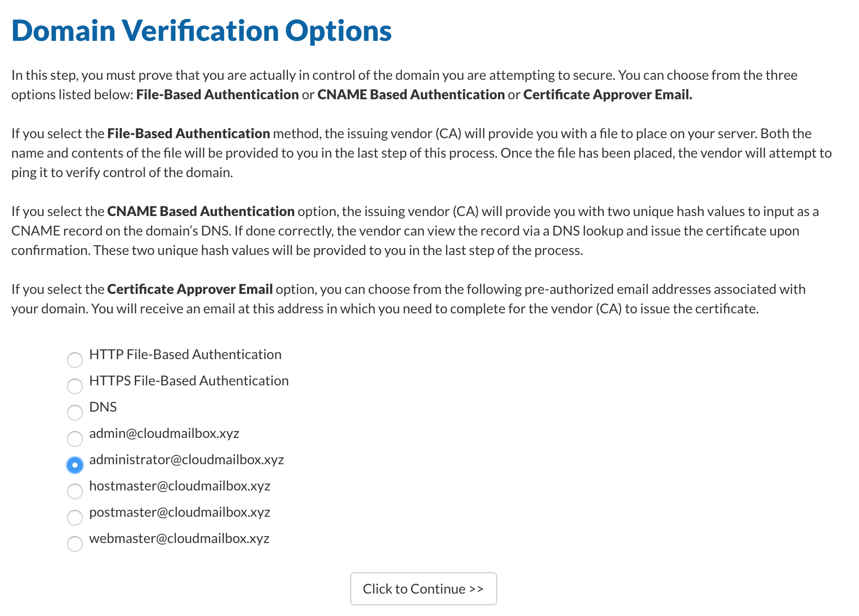Click the 'HTTPS File-Based Authentication' label text

click(189, 381)
